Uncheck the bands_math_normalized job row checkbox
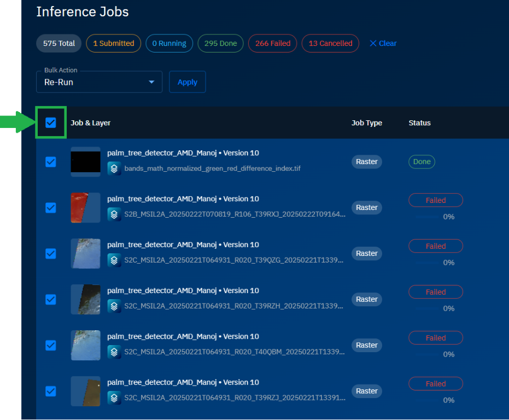The width and height of the screenshot is (509, 420). [x=51, y=162]
